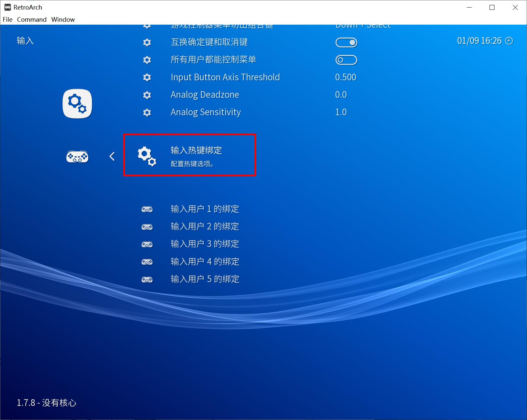
Task: Open 输入用户 4 的绑定
Action: point(205,262)
